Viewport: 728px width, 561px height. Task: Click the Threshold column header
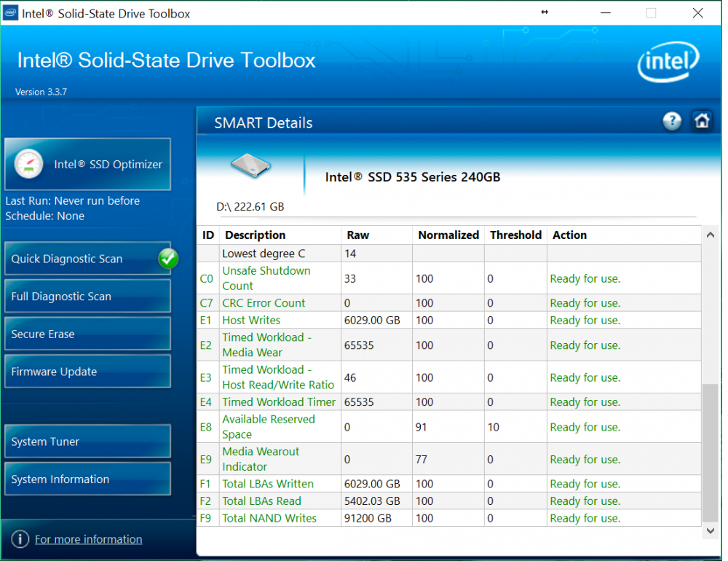click(516, 235)
